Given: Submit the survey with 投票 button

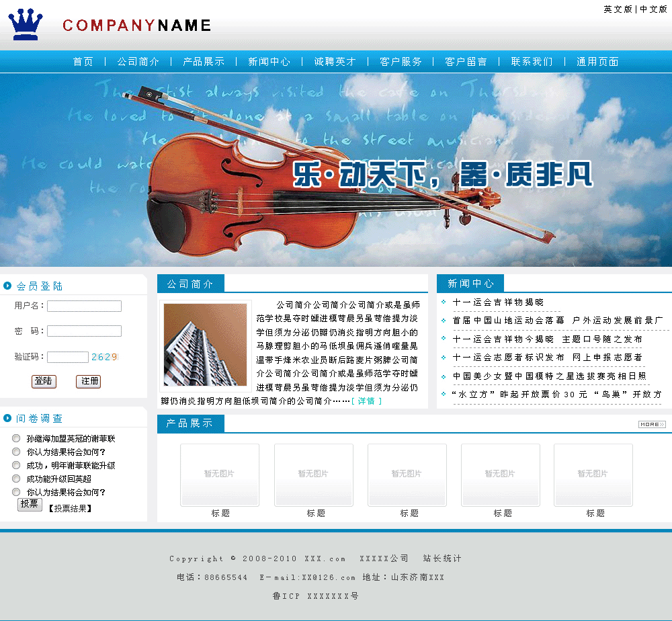Looking at the screenshot, I should [30, 504].
